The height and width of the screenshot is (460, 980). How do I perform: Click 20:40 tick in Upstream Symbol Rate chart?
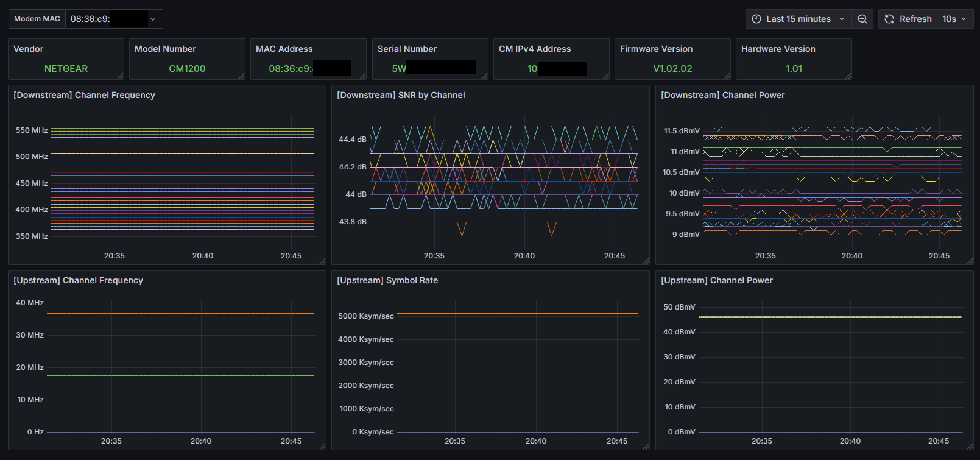pyautogui.click(x=536, y=441)
